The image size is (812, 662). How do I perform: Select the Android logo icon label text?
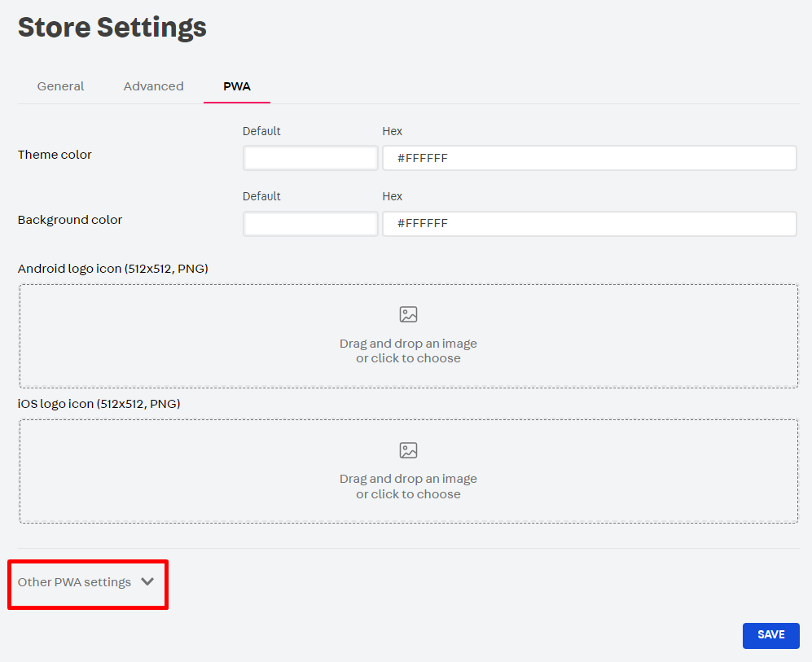[113, 268]
